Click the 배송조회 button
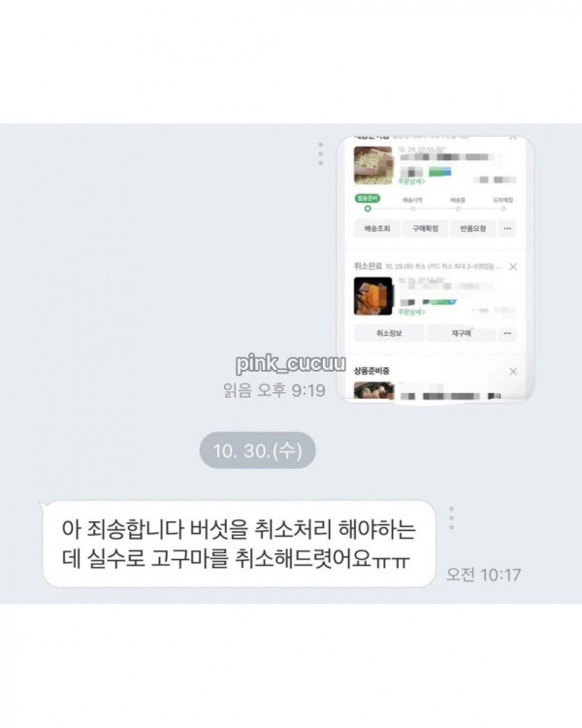This screenshot has height=728, width=582. (x=377, y=228)
